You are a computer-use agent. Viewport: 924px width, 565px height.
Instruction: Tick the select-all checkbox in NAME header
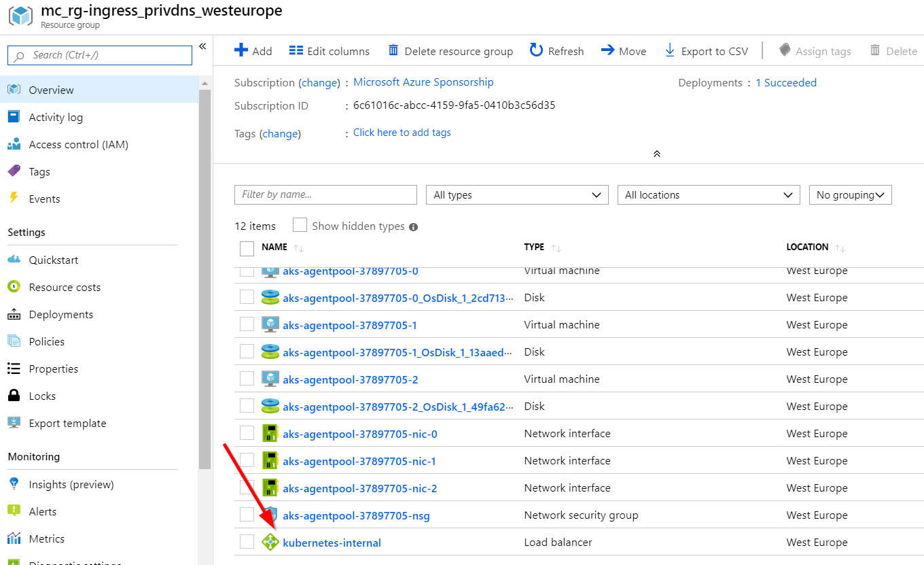pos(247,248)
